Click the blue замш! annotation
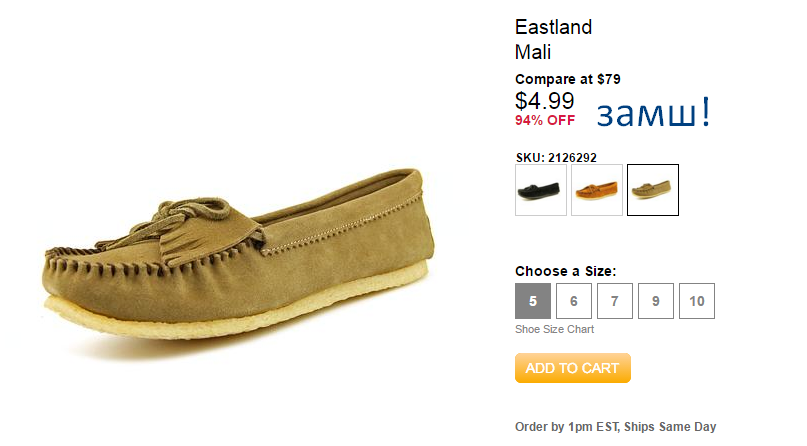The height and width of the screenshot is (446, 807). 654,113
